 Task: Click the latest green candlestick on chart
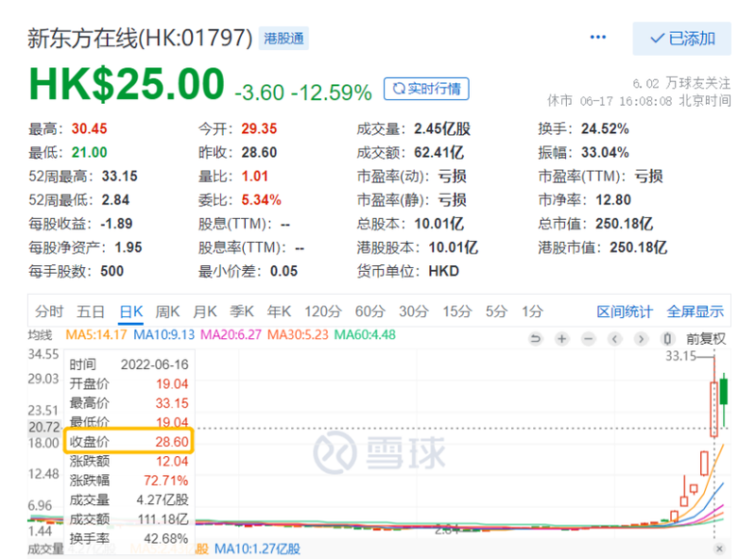pos(724,391)
